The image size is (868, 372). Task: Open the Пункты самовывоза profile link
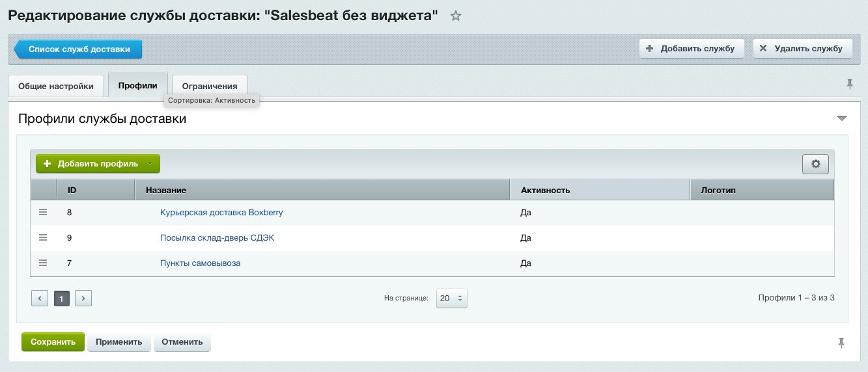tap(200, 263)
